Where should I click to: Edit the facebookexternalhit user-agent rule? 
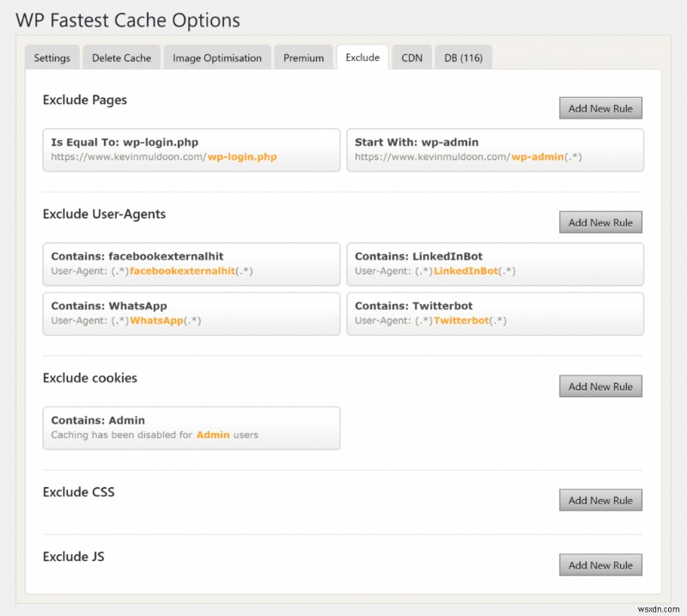click(191, 264)
